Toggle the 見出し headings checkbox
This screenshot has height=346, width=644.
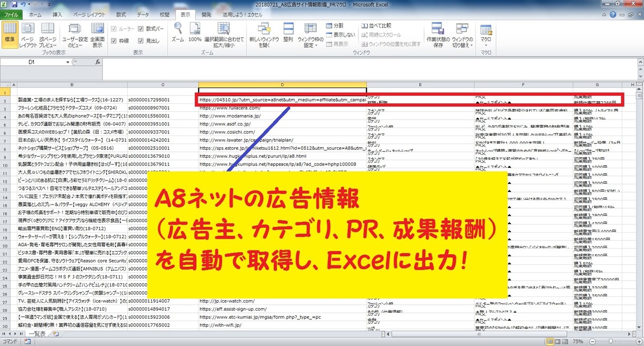coord(141,41)
